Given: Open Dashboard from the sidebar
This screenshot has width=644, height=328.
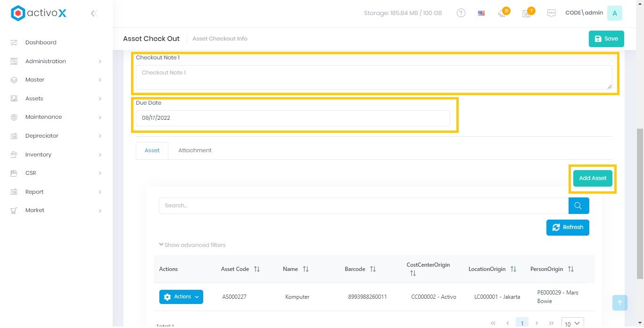Looking at the screenshot, I should [x=41, y=42].
